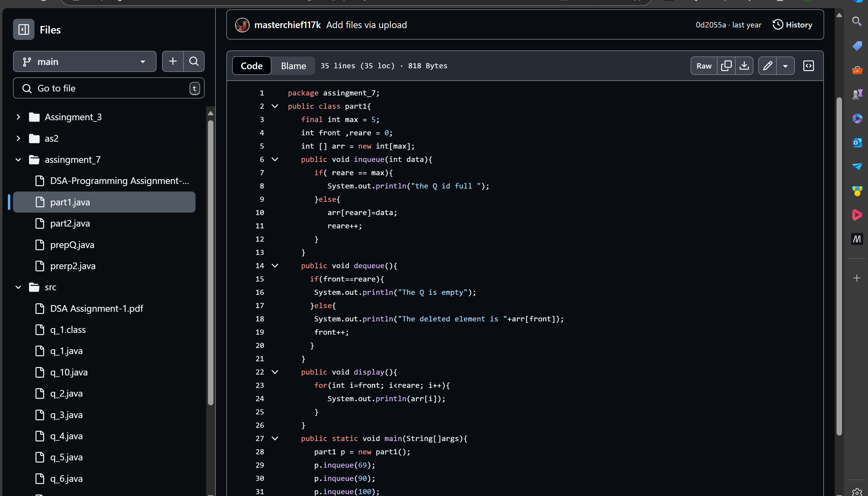
Task: Open Outlook in the browser sidebar
Action: [857, 142]
